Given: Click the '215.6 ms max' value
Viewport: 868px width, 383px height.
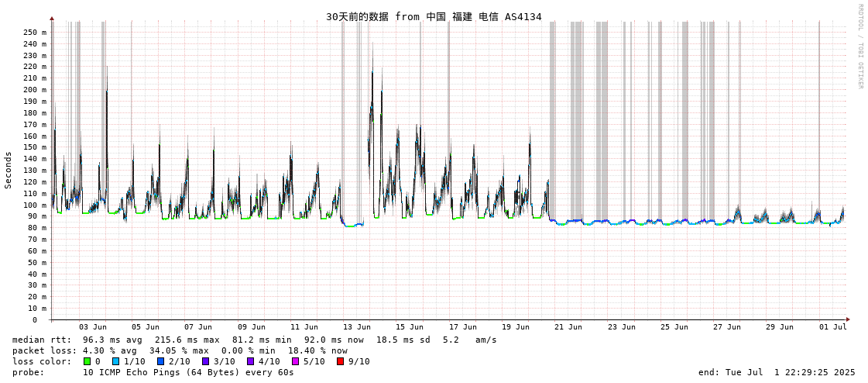Looking at the screenshot, I should point(187,340).
